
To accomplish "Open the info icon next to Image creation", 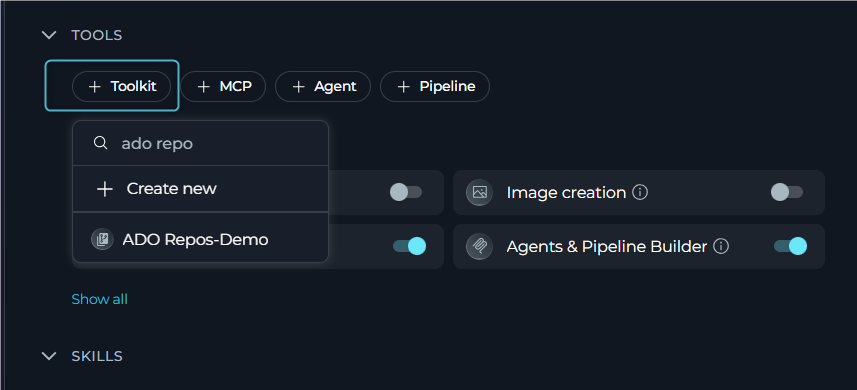I will [x=640, y=192].
